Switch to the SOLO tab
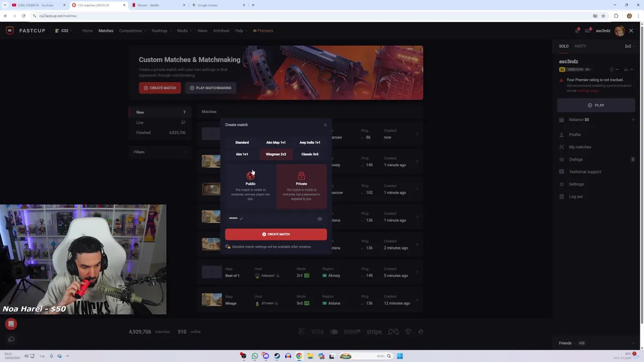Image resolution: width=644 pixels, height=362 pixels. pos(563,46)
